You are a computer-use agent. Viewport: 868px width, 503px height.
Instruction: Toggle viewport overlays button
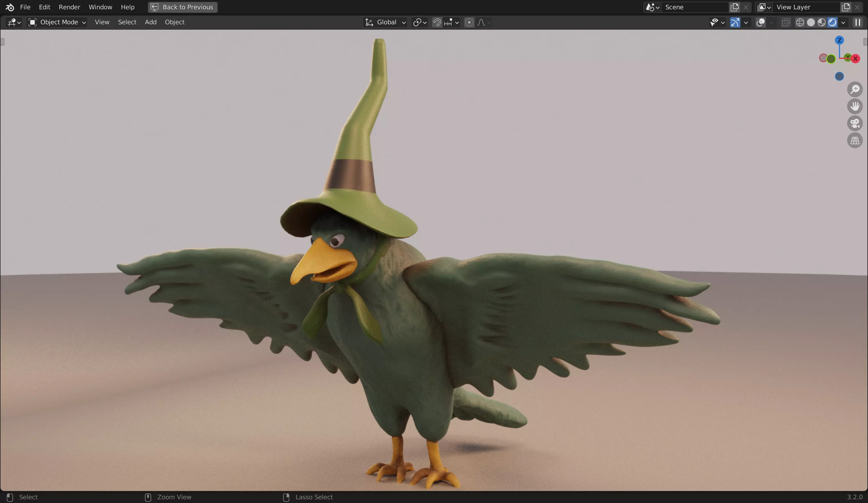pos(760,22)
